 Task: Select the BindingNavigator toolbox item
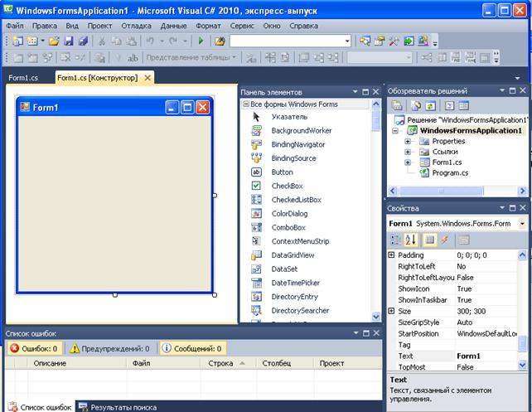(x=297, y=144)
